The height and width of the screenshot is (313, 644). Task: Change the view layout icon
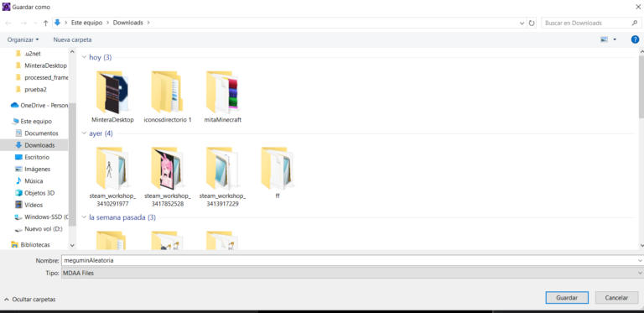click(604, 39)
